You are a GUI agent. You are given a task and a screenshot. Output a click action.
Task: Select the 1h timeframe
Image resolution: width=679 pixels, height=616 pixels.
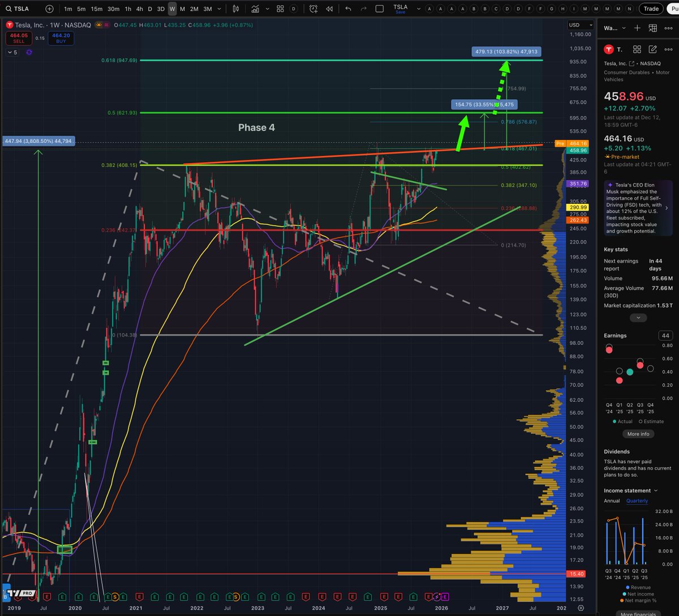[x=128, y=8]
